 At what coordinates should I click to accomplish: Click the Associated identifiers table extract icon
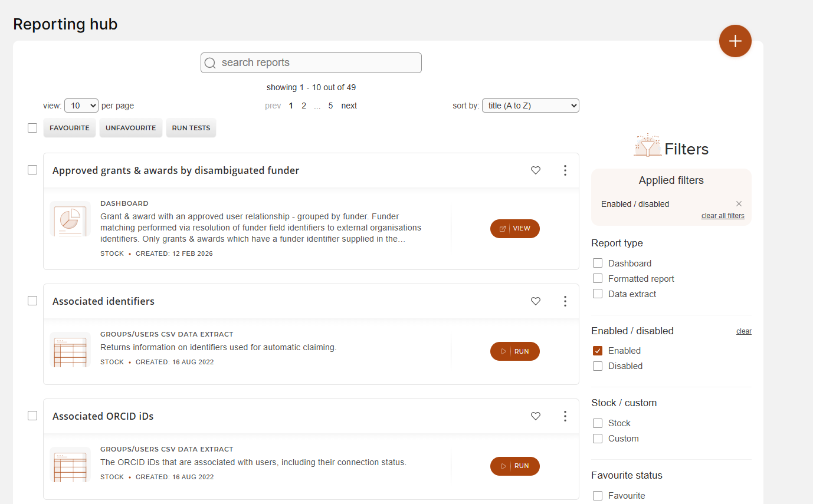point(70,350)
